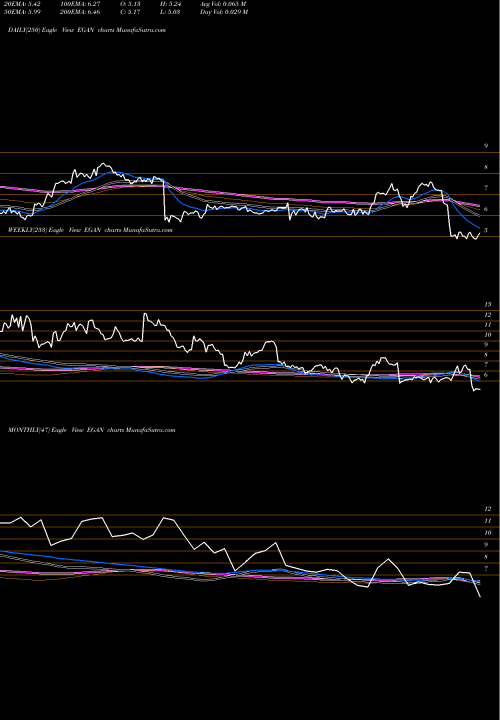Click the DAILY(250) Eagle View chart title
The height and width of the screenshot is (720, 500).
pos(87,30)
